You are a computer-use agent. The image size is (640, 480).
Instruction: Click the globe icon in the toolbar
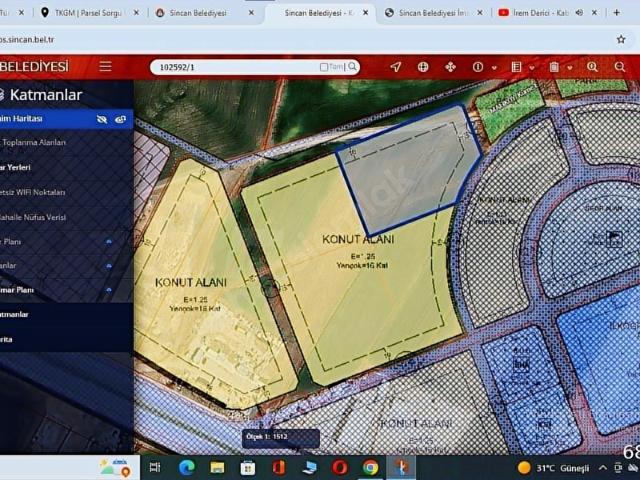click(x=423, y=67)
